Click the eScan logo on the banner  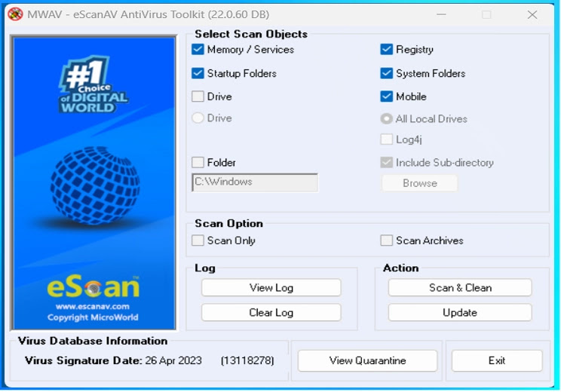(93, 287)
